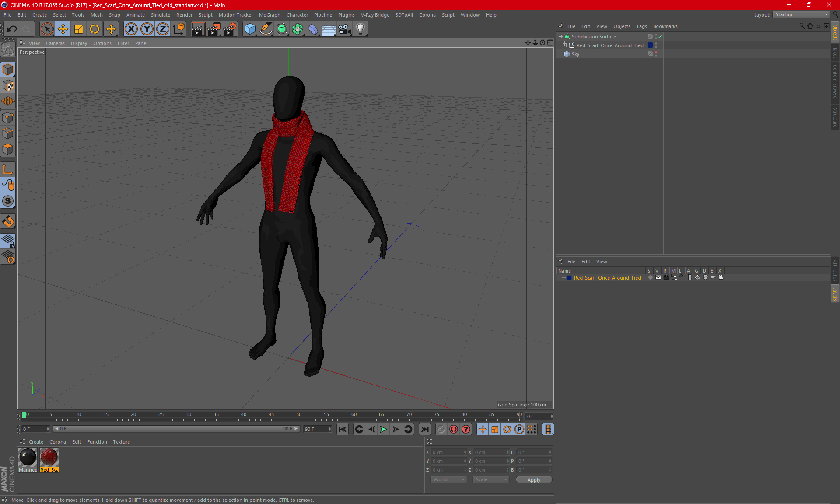
Task: Toggle layer lock for Red_Scarf layer
Action: click(681, 277)
